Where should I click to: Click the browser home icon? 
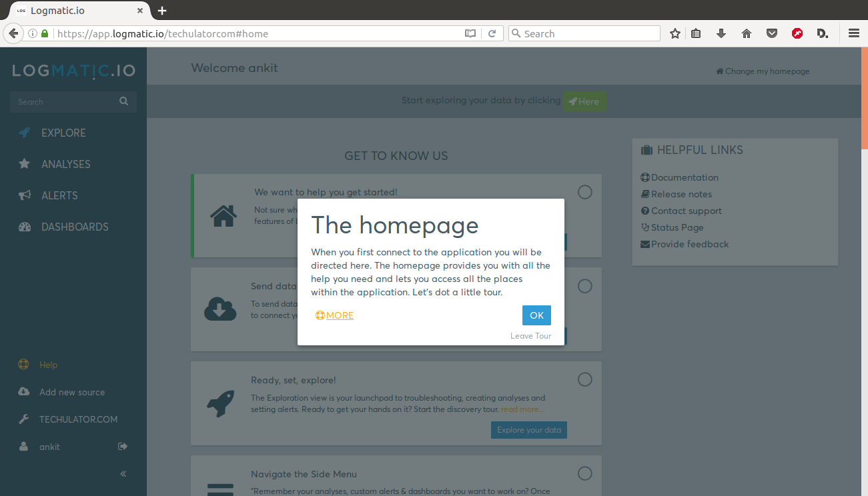[747, 33]
